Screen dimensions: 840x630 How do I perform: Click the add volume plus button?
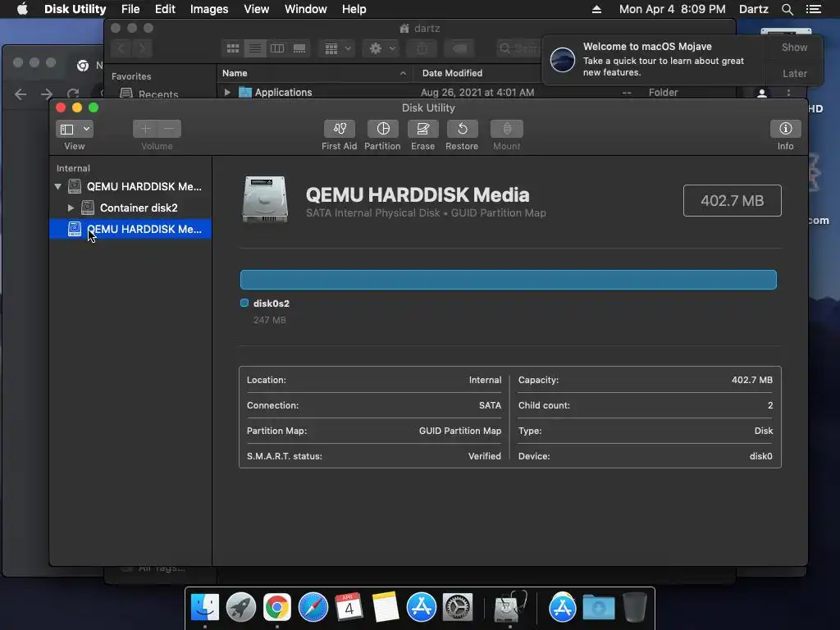[145, 129]
